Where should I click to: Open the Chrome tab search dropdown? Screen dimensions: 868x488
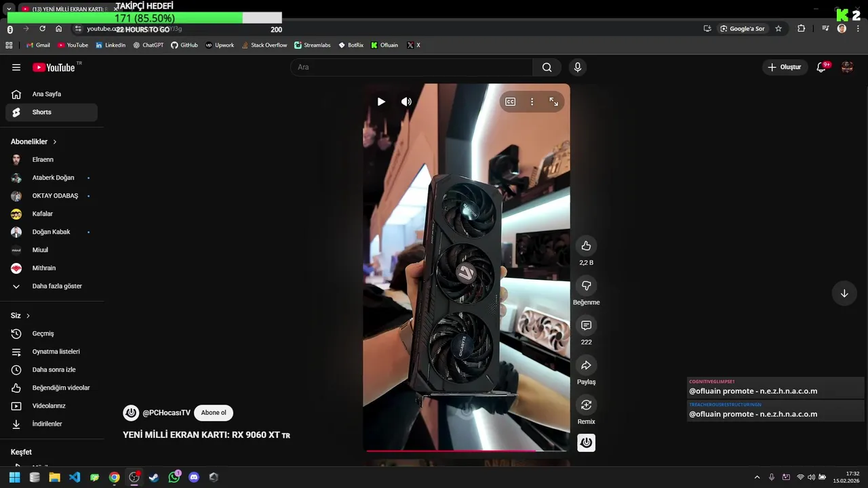[9, 9]
